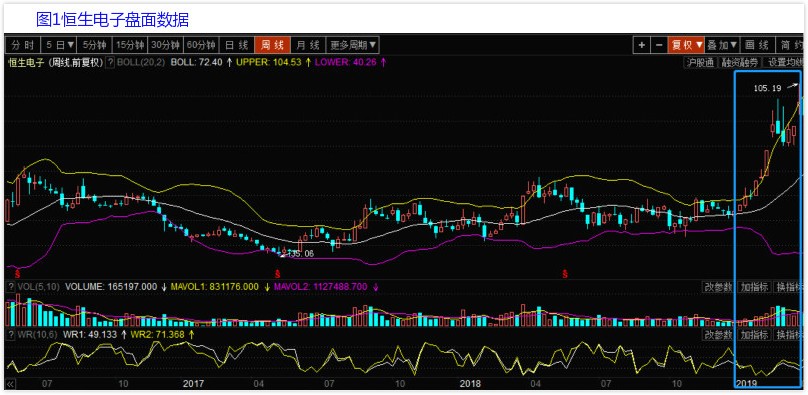Open the WR indicator help question-mark icon
Image resolution: width=808 pixels, height=395 pixels.
click(x=10, y=334)
